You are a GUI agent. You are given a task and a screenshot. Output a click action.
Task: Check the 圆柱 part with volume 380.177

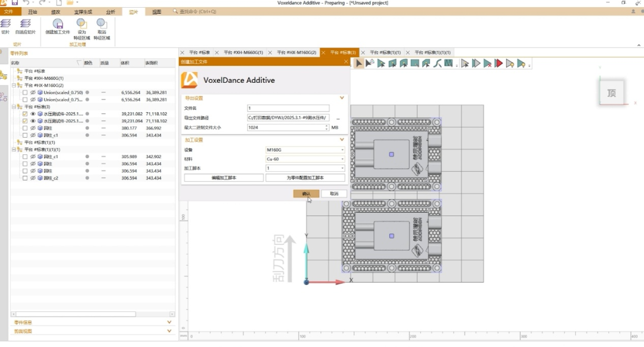pos(25,128)
